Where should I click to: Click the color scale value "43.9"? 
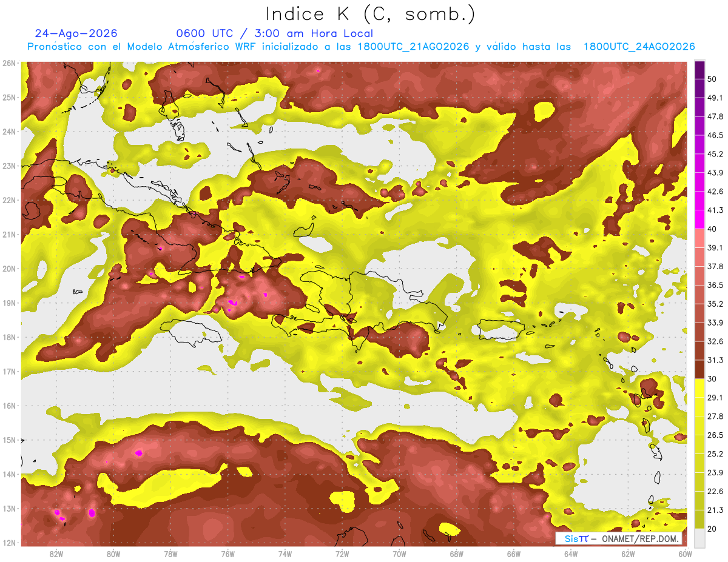coord(715,173)
